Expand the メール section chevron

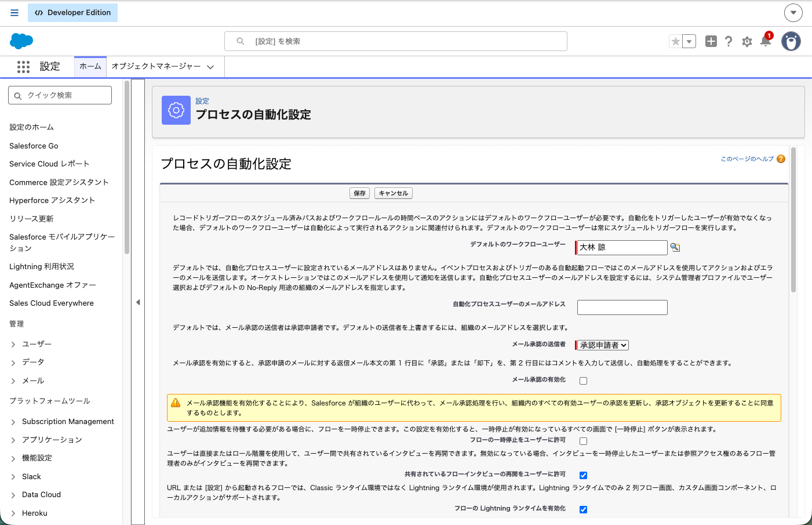[x=13, y=381]
